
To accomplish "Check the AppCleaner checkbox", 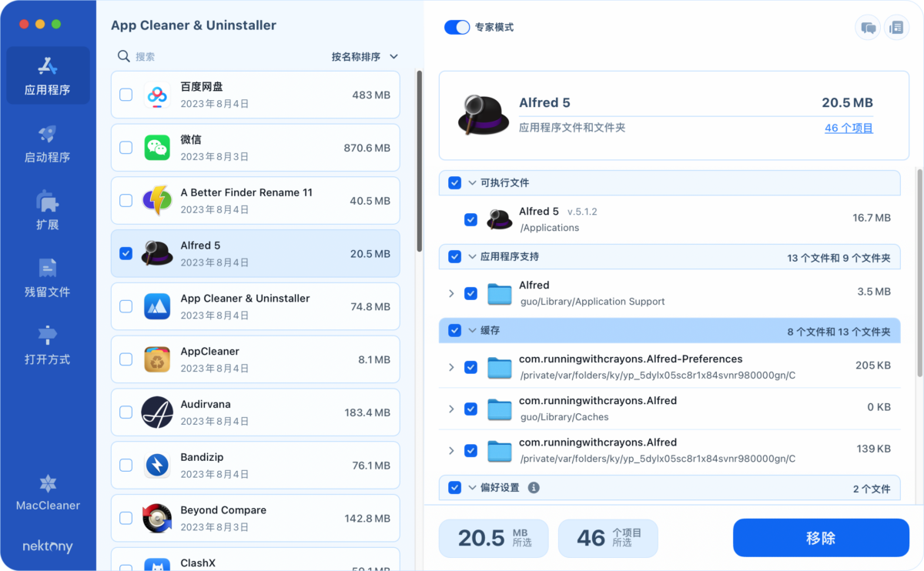I will tap(126, 359).
